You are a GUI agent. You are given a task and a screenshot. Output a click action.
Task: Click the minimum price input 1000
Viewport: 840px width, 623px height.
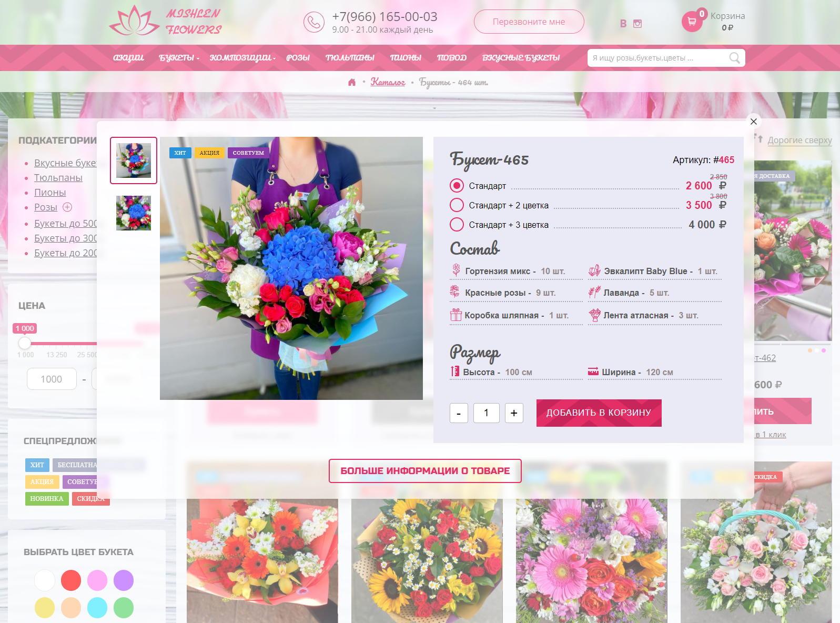[52, 379]
